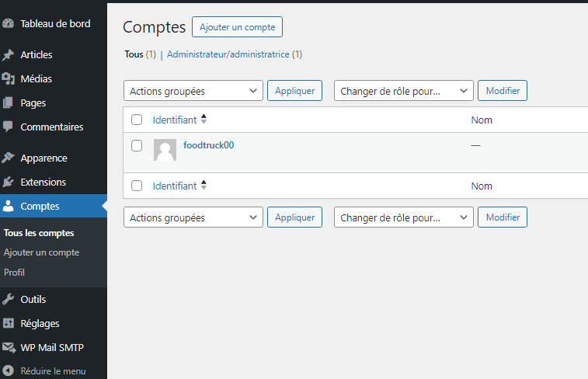Toggle select-all checkbox in table footer
Image resolution: width=588 pixels, height=379 pixels.
[x=137, y=186]
